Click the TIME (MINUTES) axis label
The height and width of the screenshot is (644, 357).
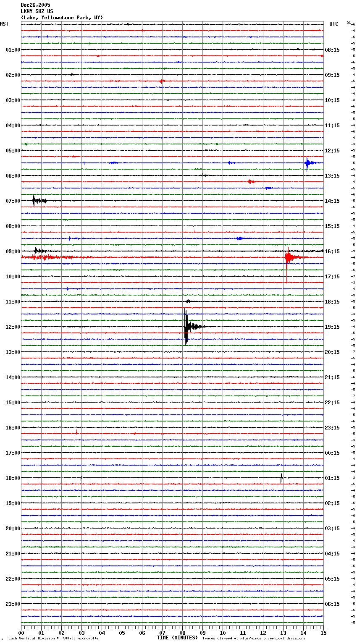(x=177, y=638)
